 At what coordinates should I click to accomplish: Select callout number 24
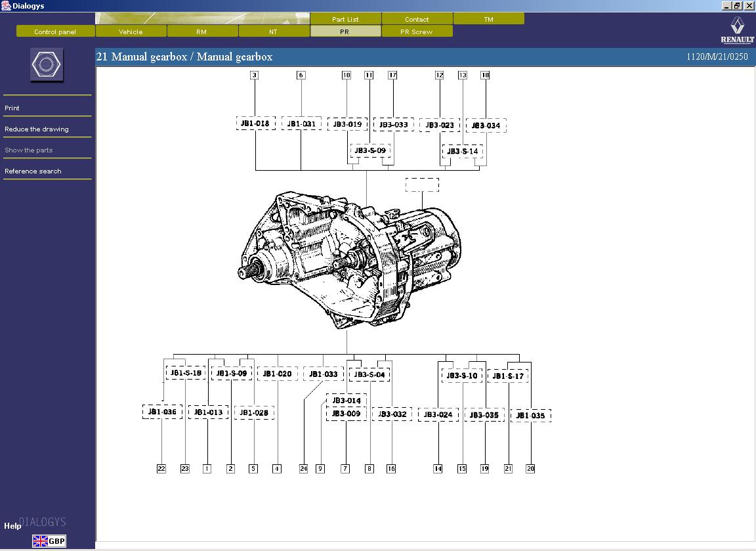tap(303, 468)
